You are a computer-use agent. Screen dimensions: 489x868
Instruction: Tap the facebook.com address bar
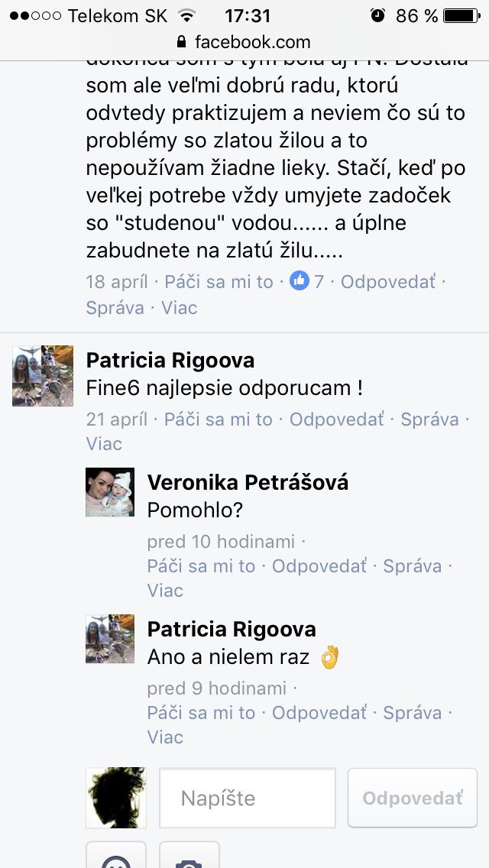coord(244,42)
